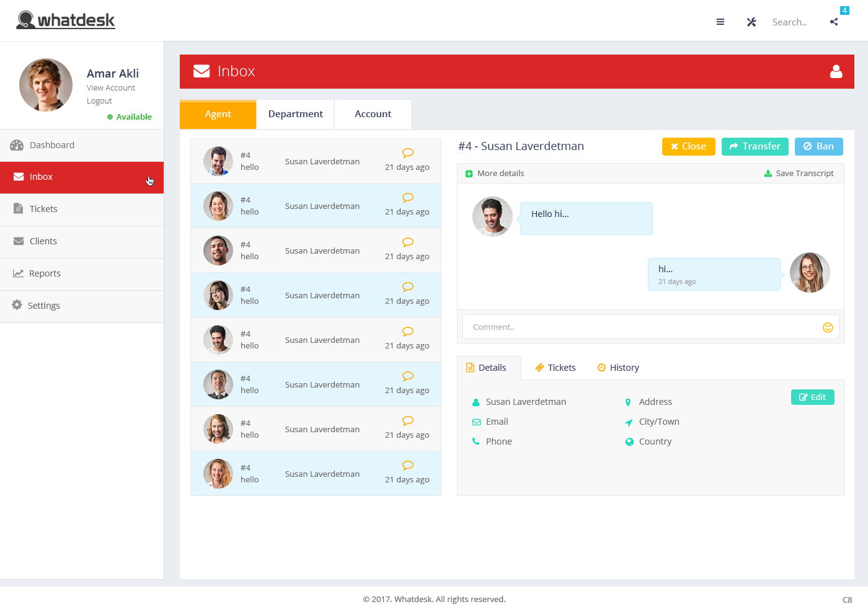Image resolution: width=868 pixels, height=612 pixels.
Task: Click the Edit details button
Action: pos(812,397)
